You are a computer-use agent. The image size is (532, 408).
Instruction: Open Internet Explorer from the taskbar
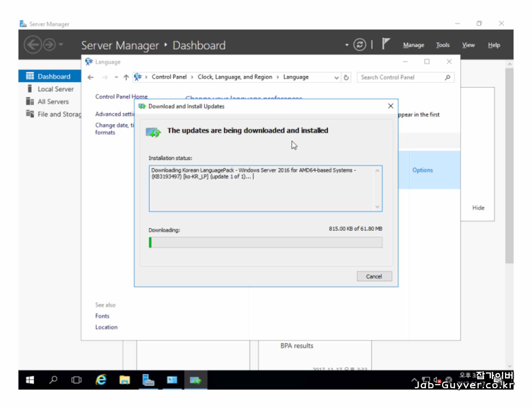pyautogui.click(x=101, y=380)
